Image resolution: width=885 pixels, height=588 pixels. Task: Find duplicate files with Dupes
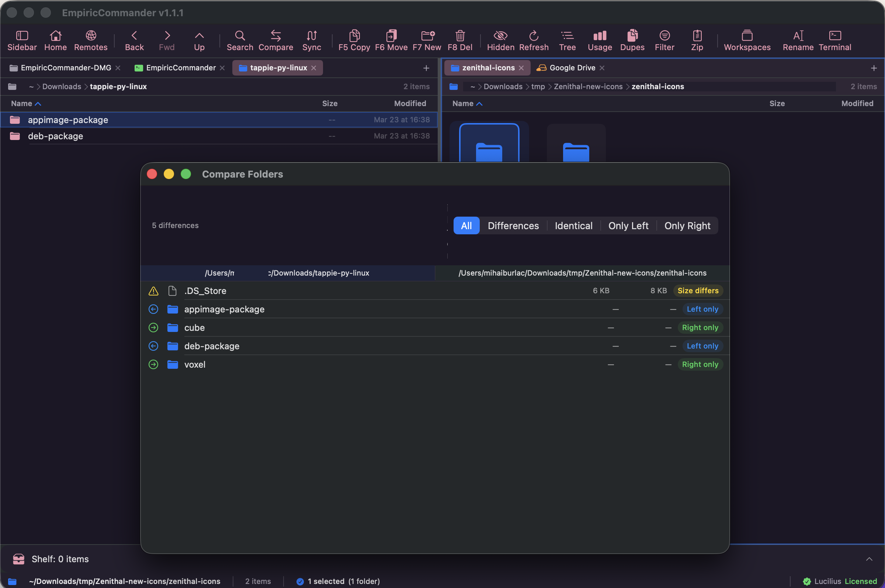pos(632,40)
